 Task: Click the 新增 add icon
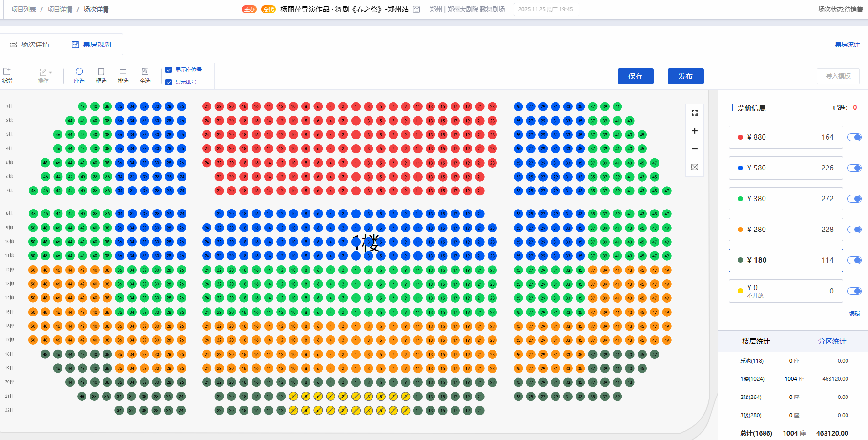[7, 75]
